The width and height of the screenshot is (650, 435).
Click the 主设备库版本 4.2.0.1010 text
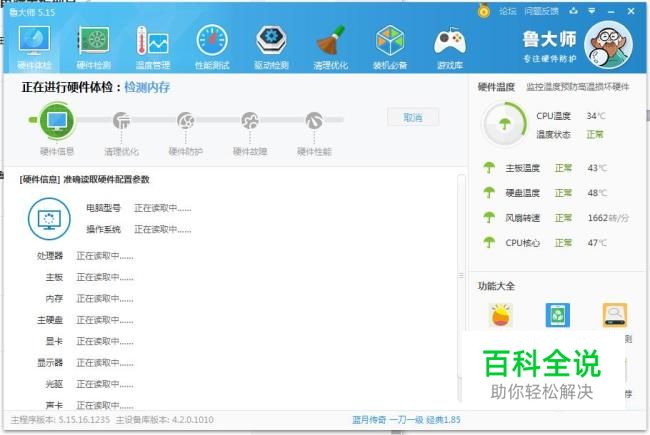165,420
